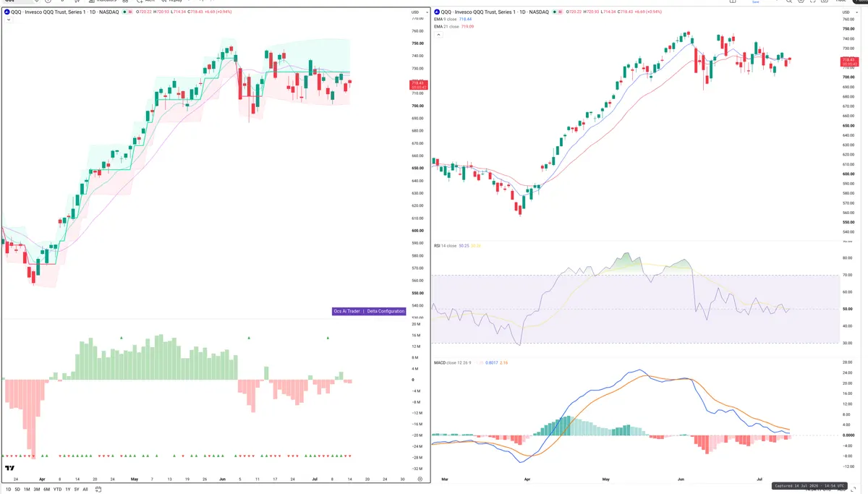Click the 719.09 EMA 21 value
Viewport: 868px width, 494px height.
pos(467,26)
